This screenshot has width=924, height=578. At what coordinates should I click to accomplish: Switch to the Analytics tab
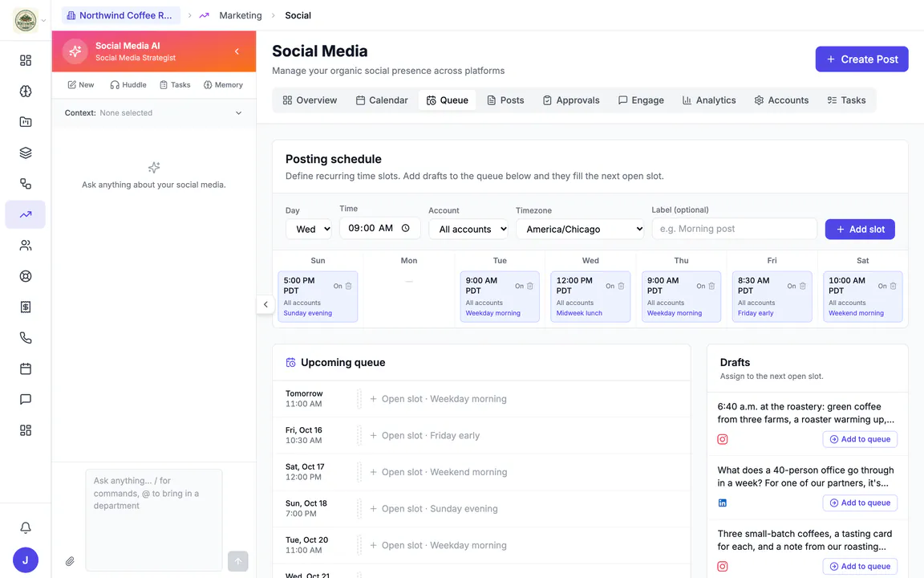click(709, 100)
